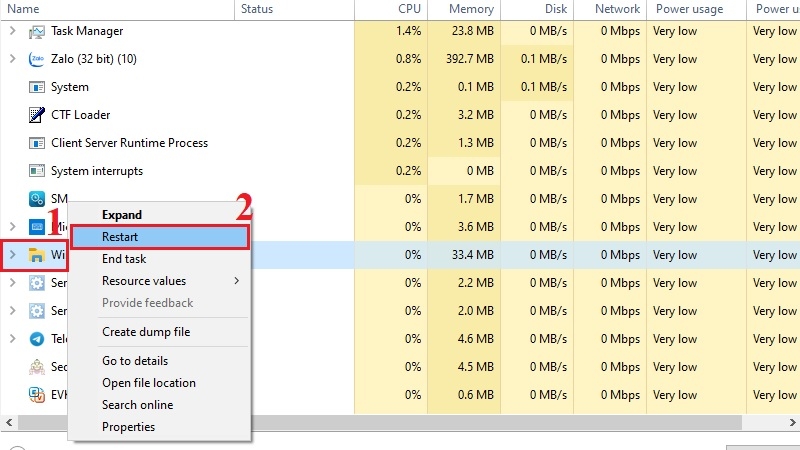Viewport: 800px width, 450px height.
Task: Expand the 3.6 MB row's process group
Action: [13, 227]
